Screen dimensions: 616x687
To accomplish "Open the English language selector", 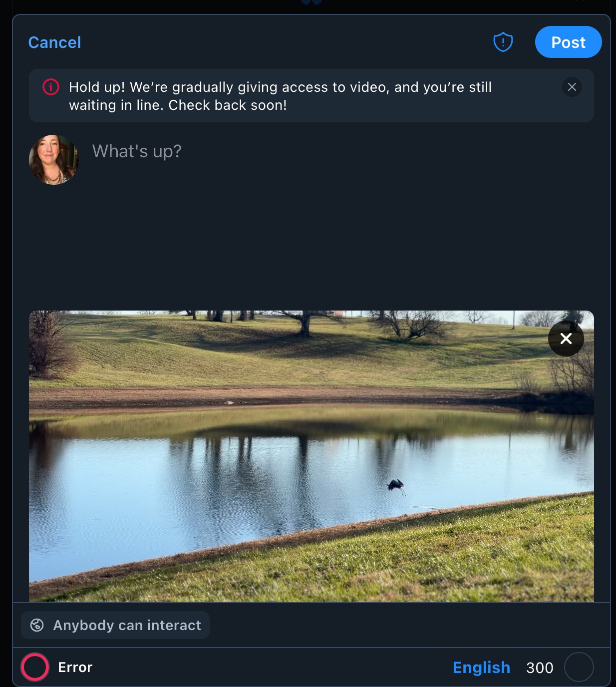I will tap(481, 668).
